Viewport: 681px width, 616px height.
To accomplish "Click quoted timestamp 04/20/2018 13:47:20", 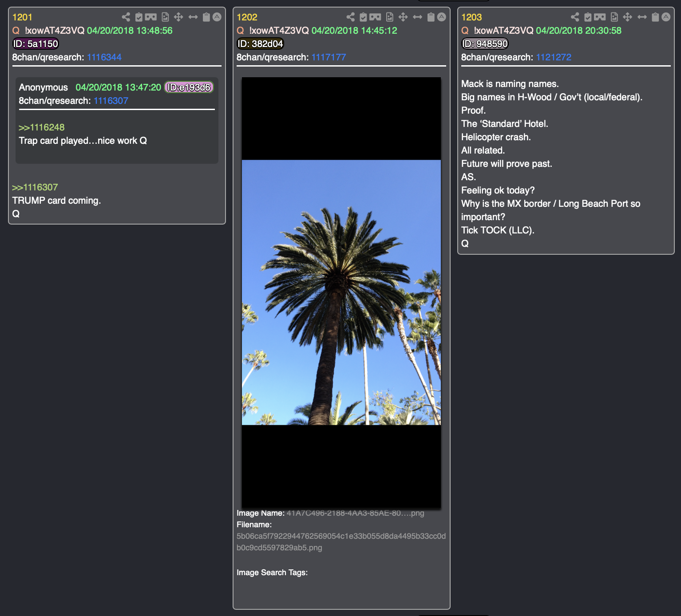I will point(118,87).
